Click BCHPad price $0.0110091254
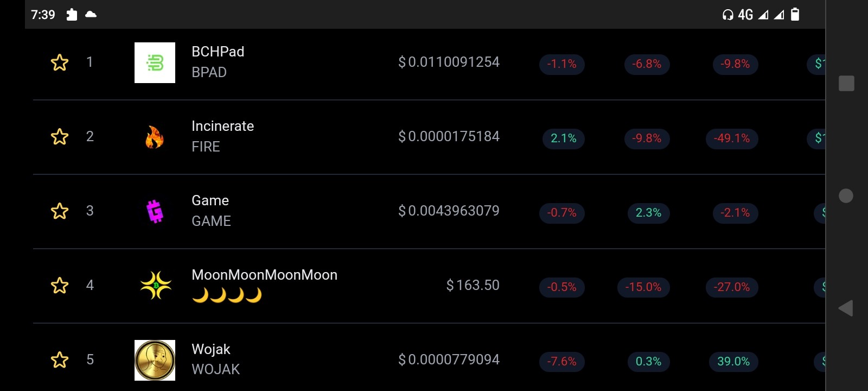 pos(449,62)
